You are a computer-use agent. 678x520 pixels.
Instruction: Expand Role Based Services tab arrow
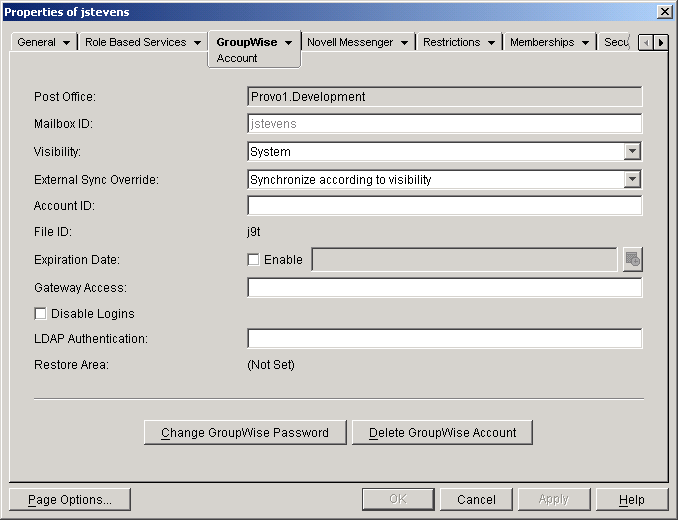coord(197,42)
